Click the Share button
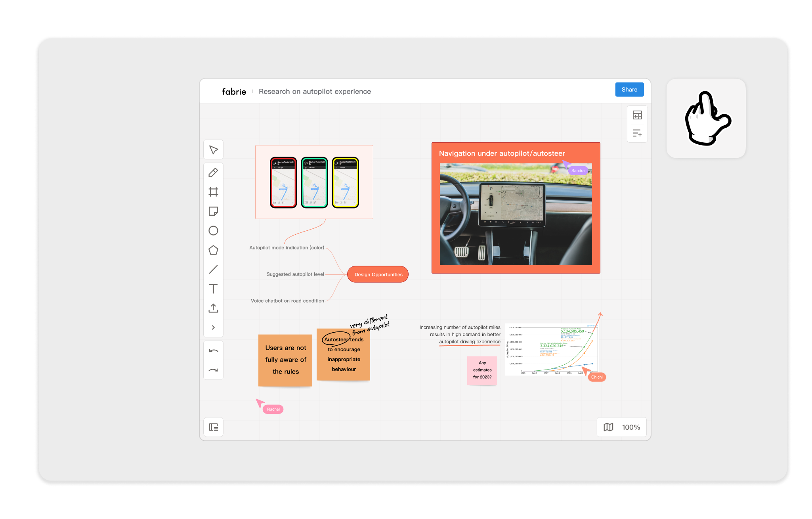This screenshot has width=812, height=519. [x=629, y=90]
